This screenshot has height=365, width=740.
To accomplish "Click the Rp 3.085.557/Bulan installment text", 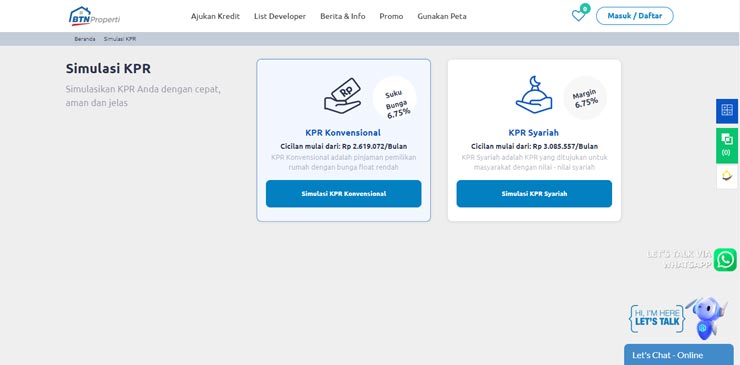I will 565,146.
